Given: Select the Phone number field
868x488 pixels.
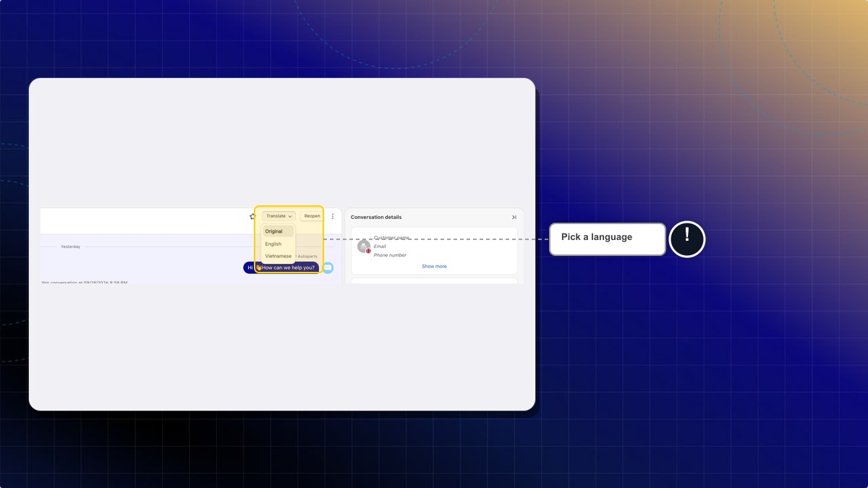Looking at the screenshot, I should (390, 255).
